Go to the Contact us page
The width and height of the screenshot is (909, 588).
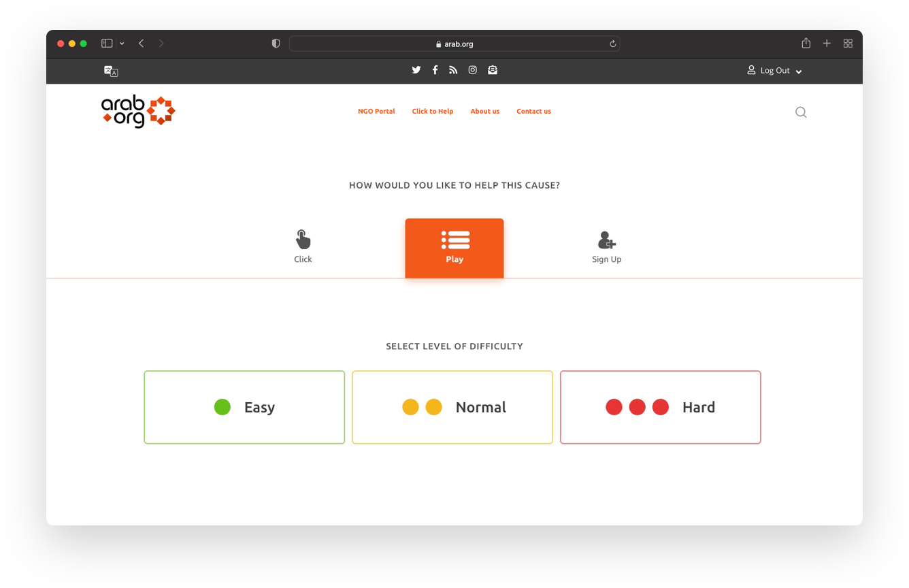[x=533, y=112]
